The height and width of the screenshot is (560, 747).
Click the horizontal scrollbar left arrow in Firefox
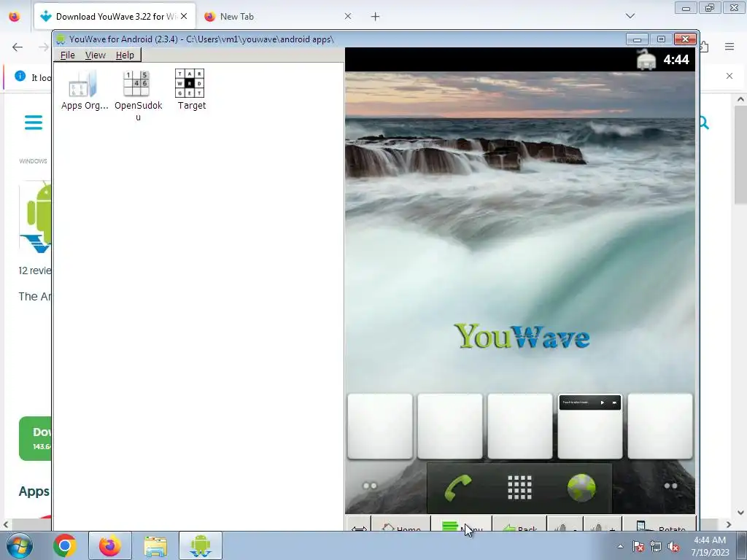point(6,524)
